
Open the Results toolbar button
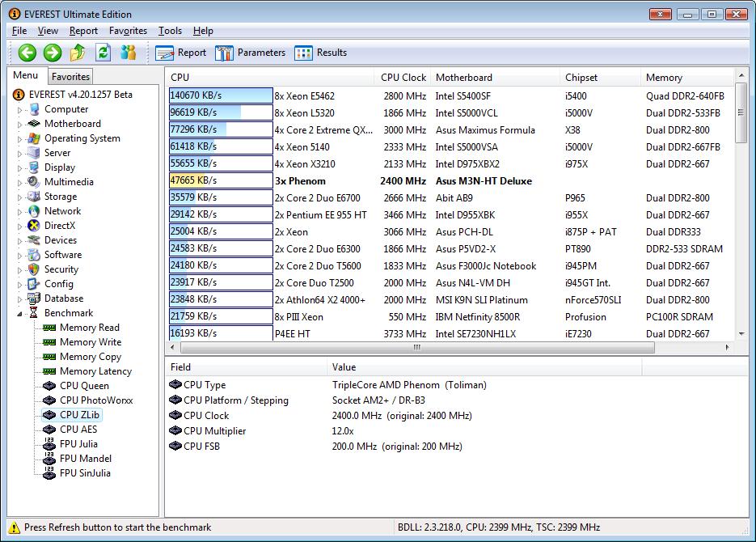321,53
